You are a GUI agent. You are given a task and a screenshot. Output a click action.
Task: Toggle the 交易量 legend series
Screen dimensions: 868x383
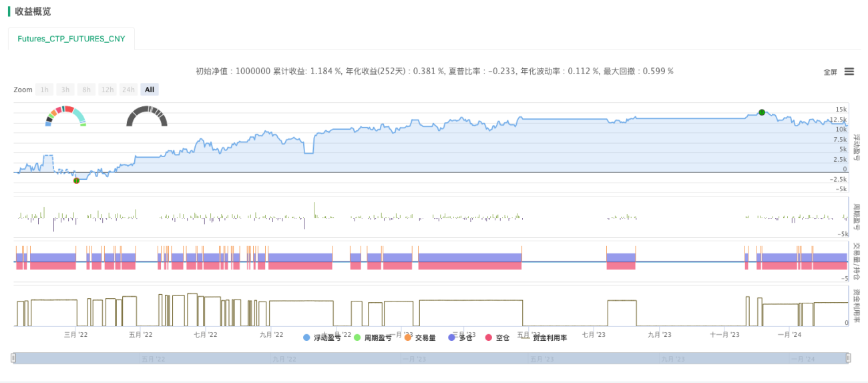tap(420, 338)
